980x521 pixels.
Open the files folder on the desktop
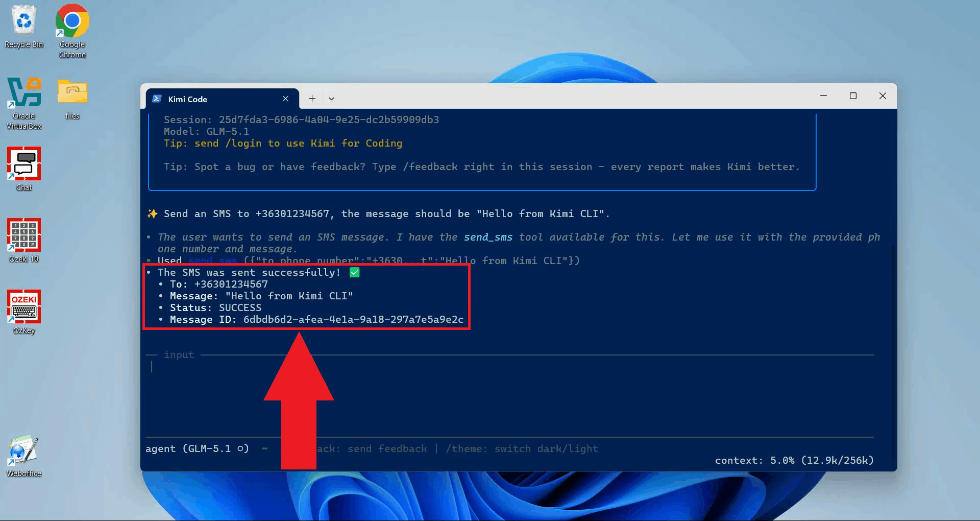click(72, 99)
